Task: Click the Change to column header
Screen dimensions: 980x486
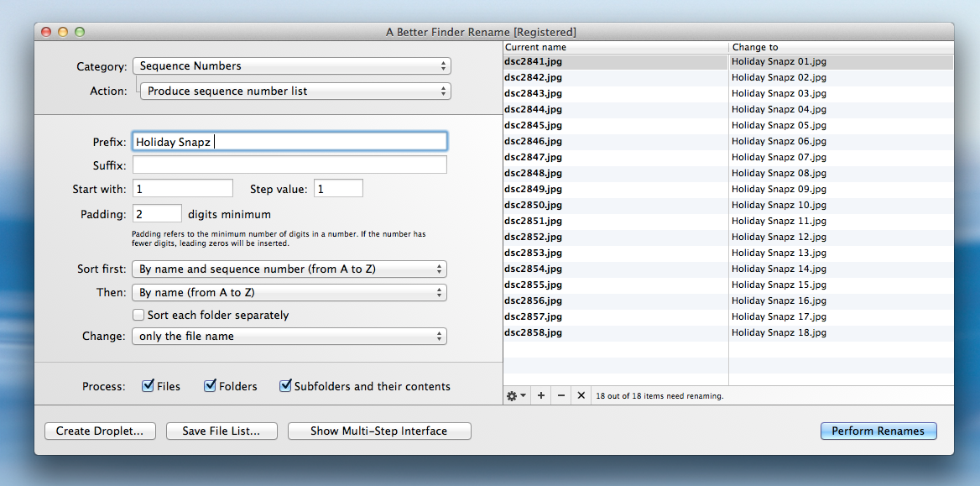Action: pos(842,47)
